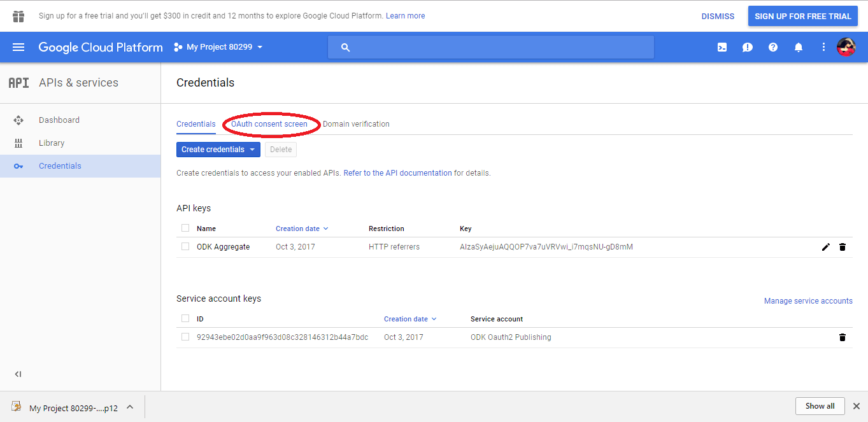The image size is (868, 422).
Task: Click the gift icon in trial banner
Action: (18, 16)
